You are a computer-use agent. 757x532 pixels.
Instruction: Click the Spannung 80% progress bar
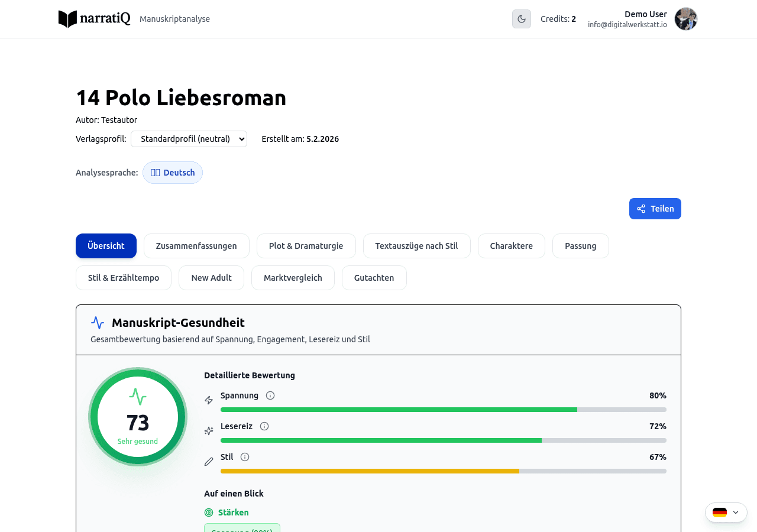(443, 410)
